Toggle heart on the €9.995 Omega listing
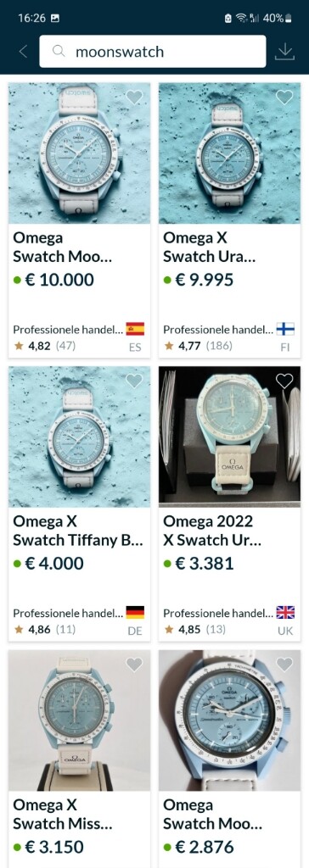309x868 pixels. [x=284, y=97]
